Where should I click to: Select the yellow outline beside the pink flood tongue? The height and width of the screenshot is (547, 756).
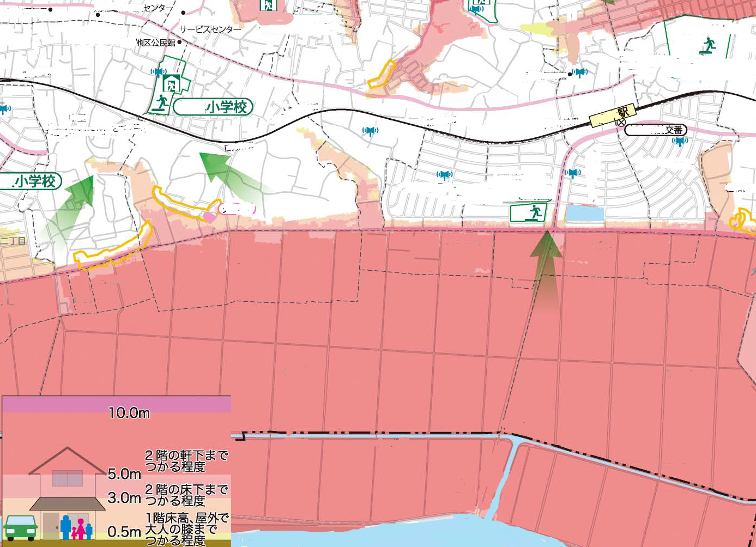tap(381, 74)
